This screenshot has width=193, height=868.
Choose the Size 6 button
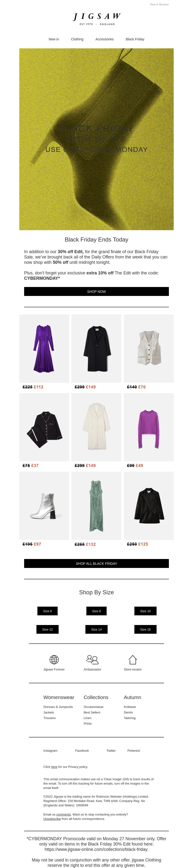(48, 611)
